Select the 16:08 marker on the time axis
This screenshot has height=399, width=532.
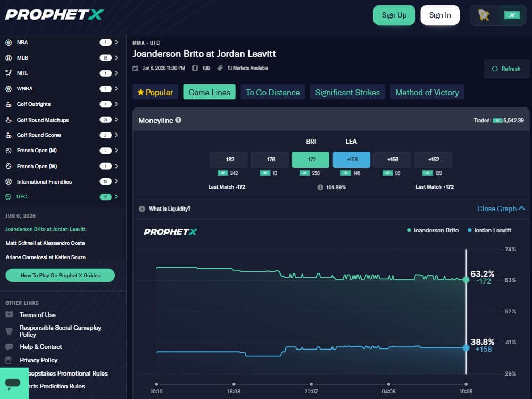click(234, 384)
